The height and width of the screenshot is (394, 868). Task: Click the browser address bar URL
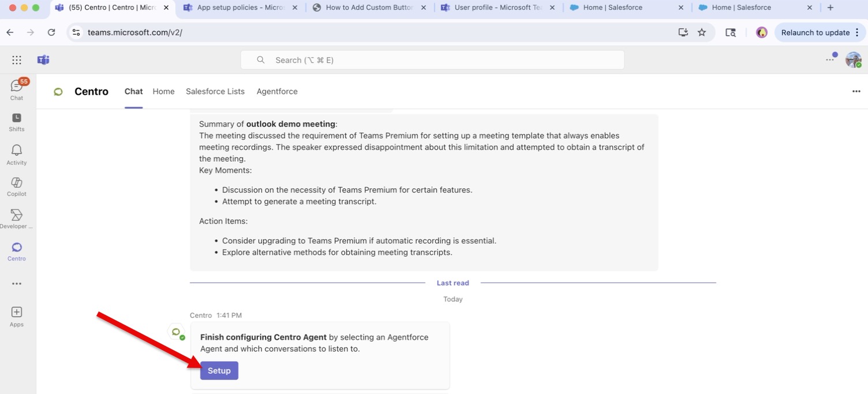(135, 32)
